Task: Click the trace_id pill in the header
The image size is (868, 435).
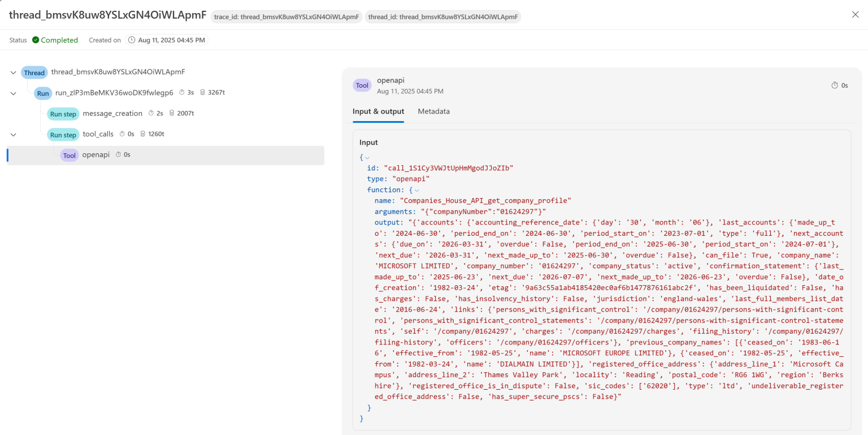Action: click(x=287, y=16)
